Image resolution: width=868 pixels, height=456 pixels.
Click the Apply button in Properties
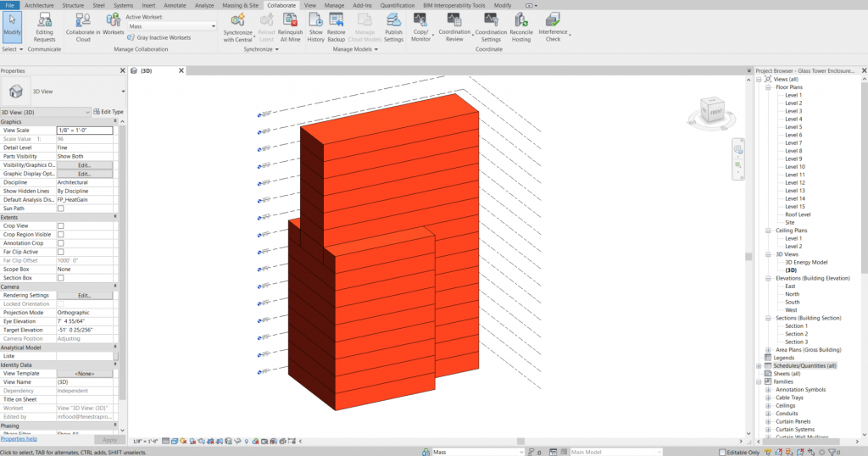pyautogui.click(x=109, y=440)
